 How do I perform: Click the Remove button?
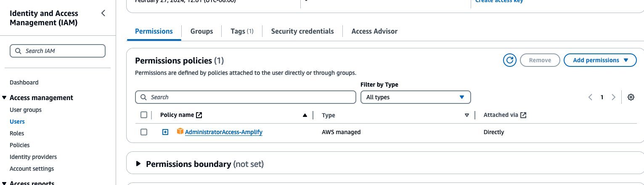tap(540, 60)
